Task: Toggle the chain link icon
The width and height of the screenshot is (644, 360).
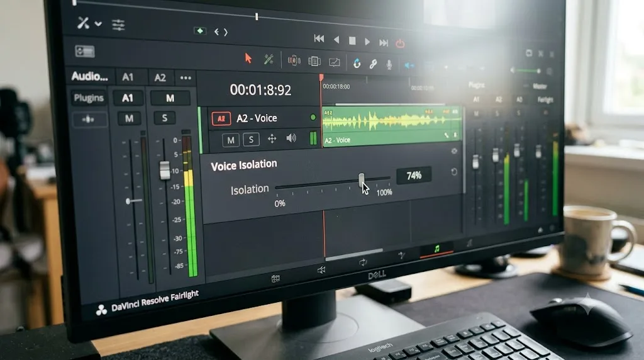Action: (373, 64)
